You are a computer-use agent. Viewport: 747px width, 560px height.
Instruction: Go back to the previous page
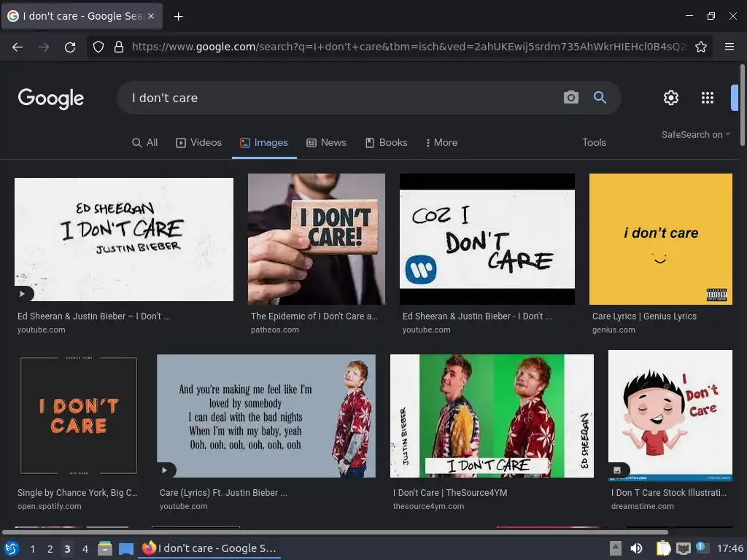point(18,47)
